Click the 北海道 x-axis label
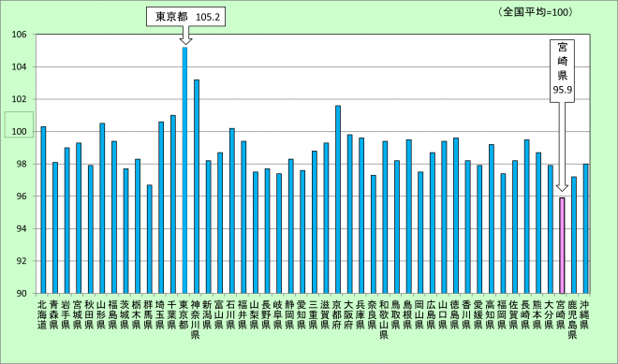 43,314
